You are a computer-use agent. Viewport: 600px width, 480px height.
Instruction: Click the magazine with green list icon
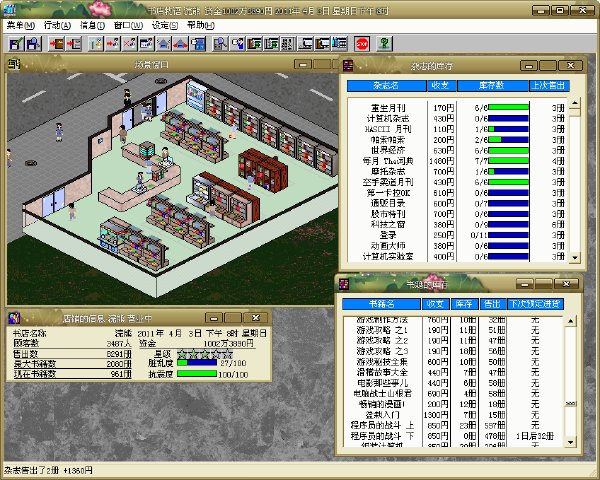pos(271,44)
